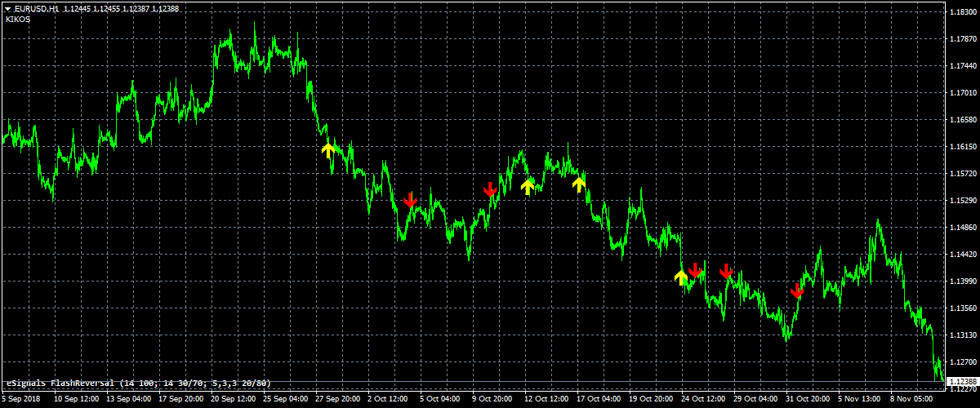Screen dimensions: 980x408
Task: Select the red down arrow above 5 Oct 04:00
Action: (410, 200)
